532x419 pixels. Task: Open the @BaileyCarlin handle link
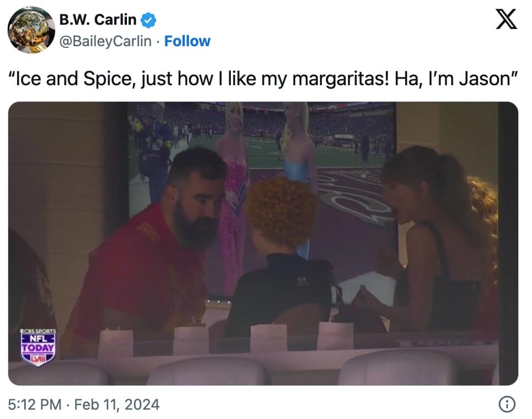click(x=105, y=41)
